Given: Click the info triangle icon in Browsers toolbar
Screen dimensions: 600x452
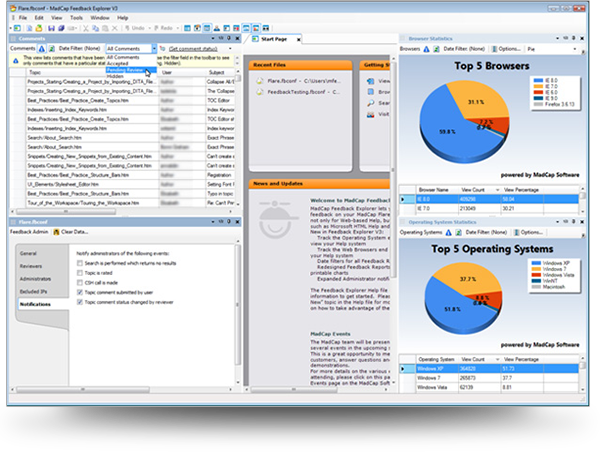Looking at the screenshot, I should 426,49.
